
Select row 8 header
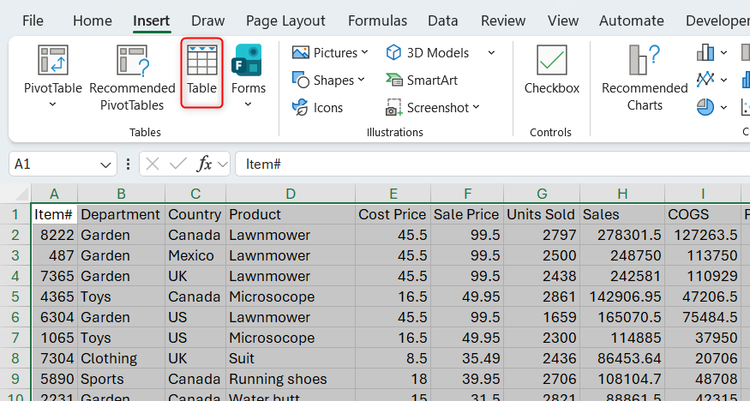15,358
